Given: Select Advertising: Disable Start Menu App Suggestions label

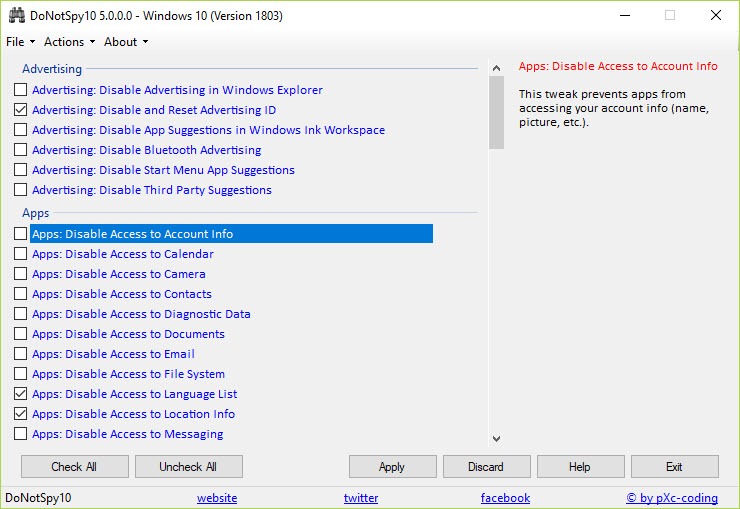Looking at the screenshot, I should [163, 169].
